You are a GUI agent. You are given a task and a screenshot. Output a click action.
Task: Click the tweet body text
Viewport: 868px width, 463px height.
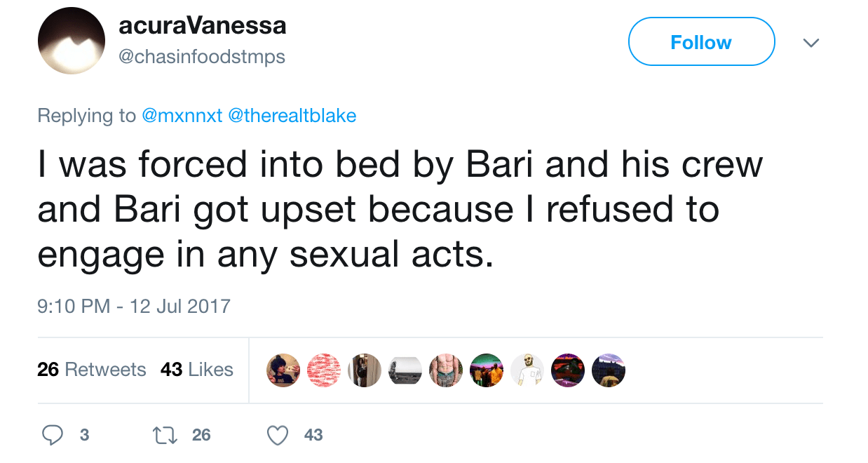400,210
